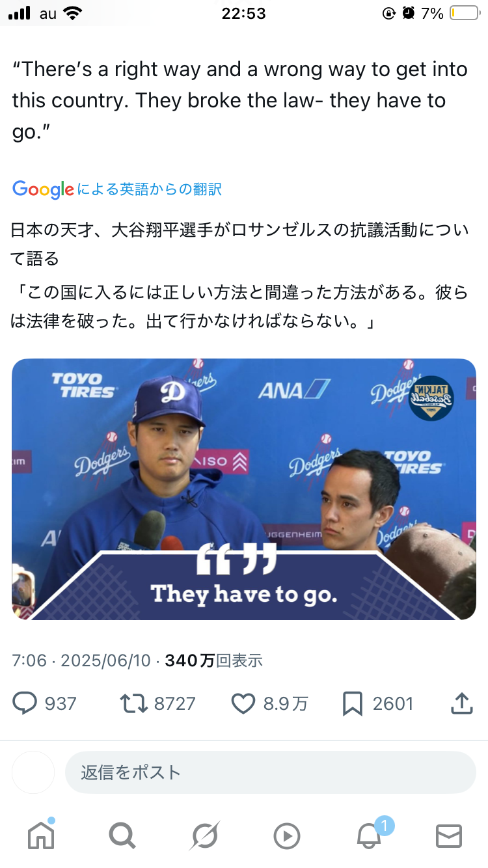Tap the 7:06 · 2025/06/10 timestamp
488x868 pixels.
click(81, 660)
